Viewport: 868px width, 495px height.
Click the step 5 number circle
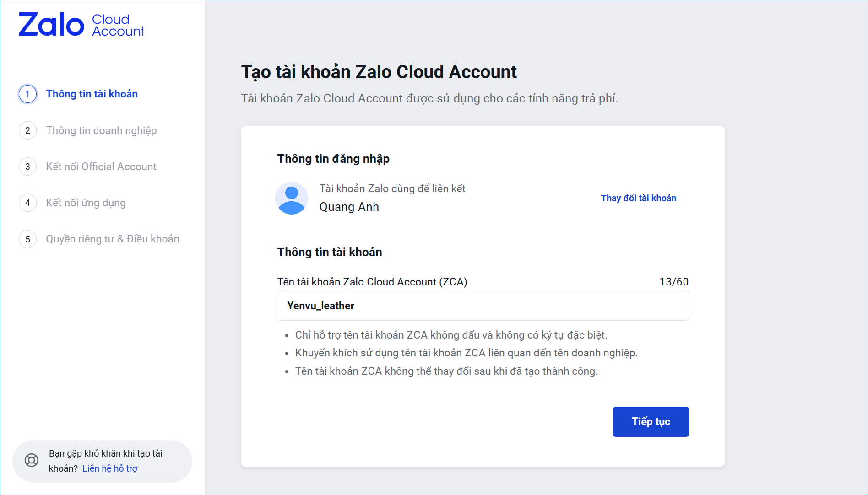click(28, 239)
